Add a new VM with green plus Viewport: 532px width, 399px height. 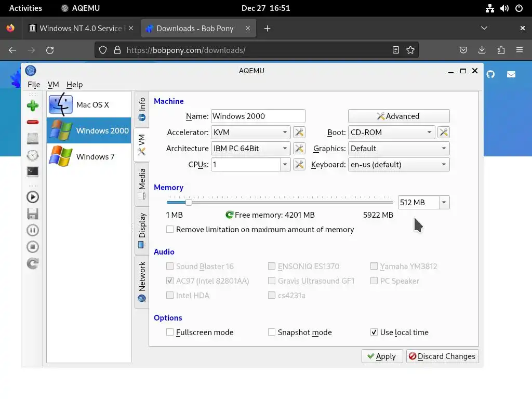tap(33, 105)
